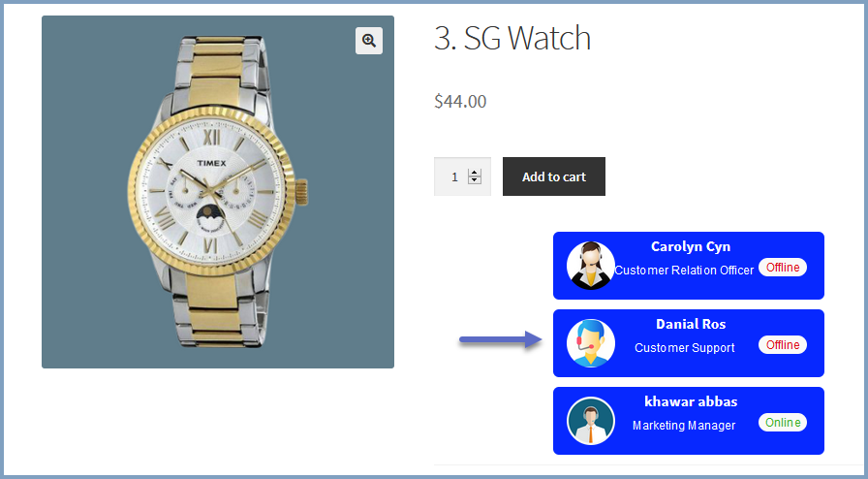Click khawar abbas avatar icon
This screenshot has width=868, height=479.
pos(591,421)
